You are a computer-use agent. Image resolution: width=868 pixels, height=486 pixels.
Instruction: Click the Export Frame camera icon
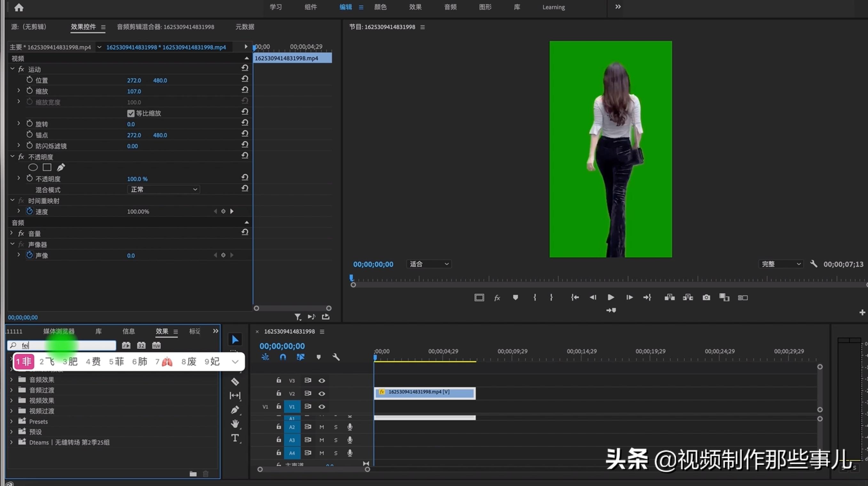[x=706, y=297]
